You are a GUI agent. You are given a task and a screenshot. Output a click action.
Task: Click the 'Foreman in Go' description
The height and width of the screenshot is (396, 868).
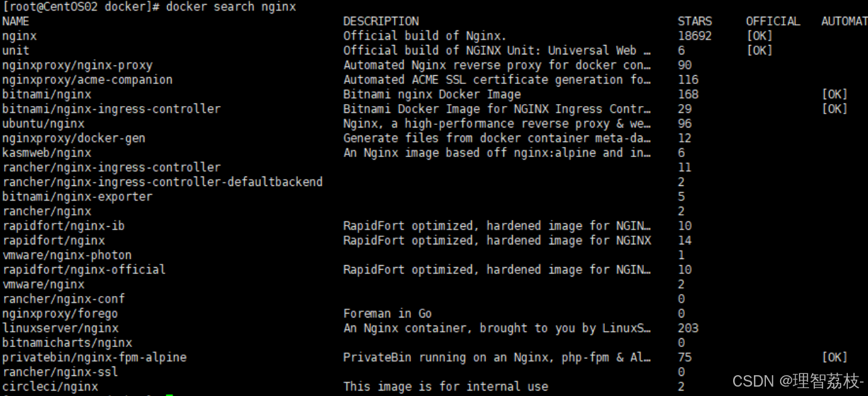[x=387, y=313]
